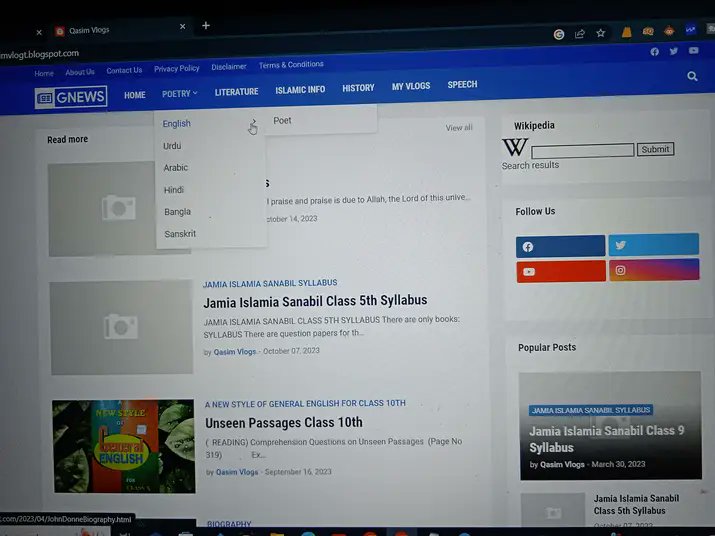Select Arabic from the Poetry menu

pyautogui.click(x=176, y=168)
